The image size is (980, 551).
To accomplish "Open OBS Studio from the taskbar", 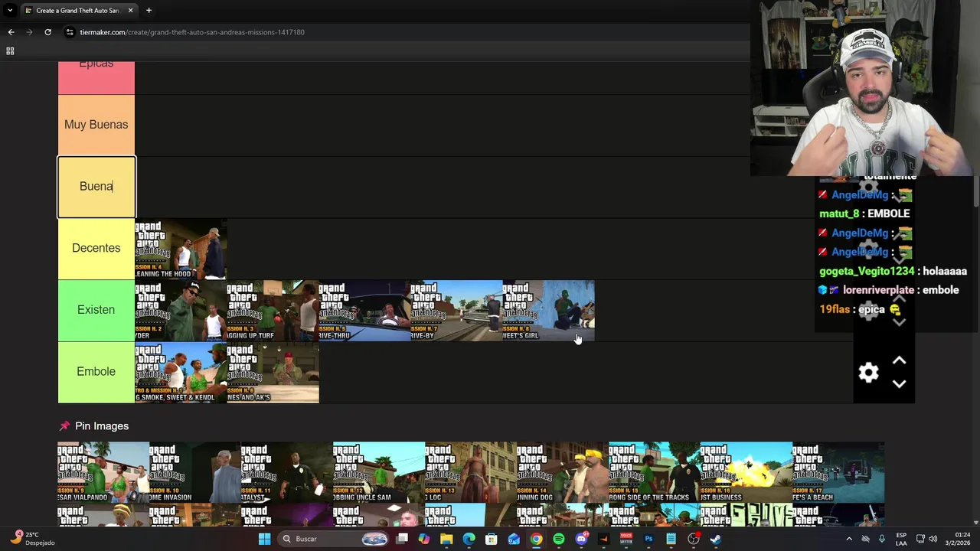I will pos(693,539).
